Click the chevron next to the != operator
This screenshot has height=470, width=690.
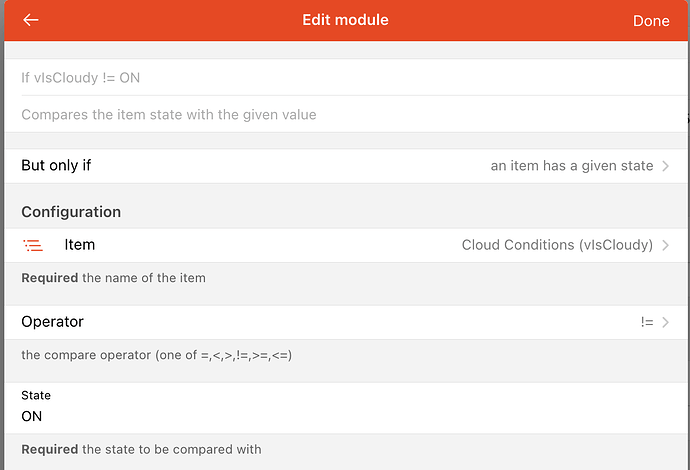coord(666,322)
